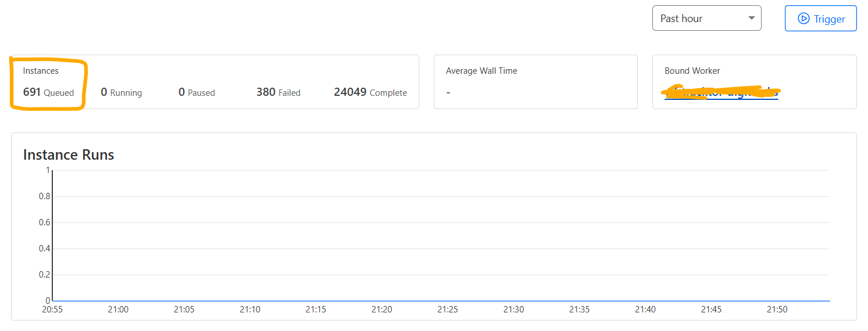Open the Past hour time range dropdown
868x331 pixels.
706,19
